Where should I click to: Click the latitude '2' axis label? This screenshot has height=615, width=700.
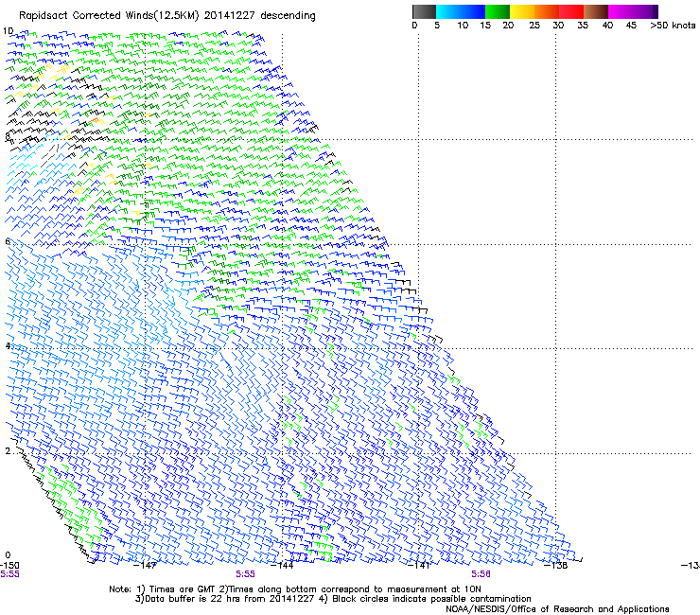tap(8, 451)
